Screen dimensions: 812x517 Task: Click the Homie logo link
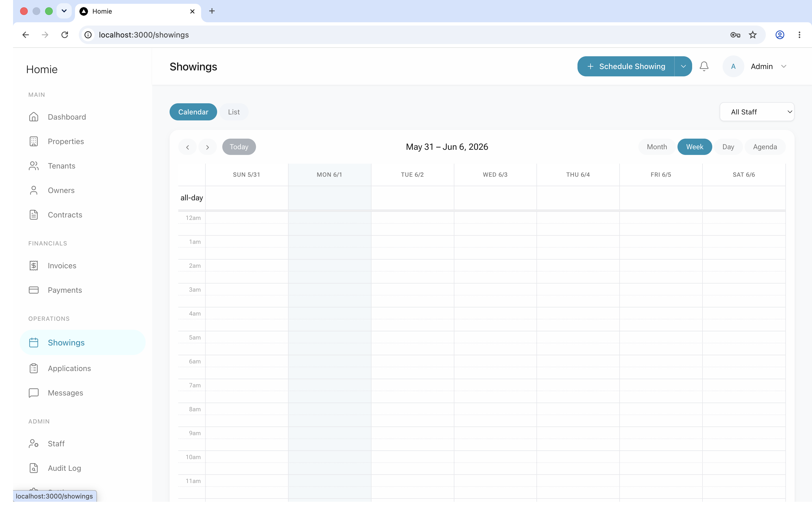coord(42,70)
